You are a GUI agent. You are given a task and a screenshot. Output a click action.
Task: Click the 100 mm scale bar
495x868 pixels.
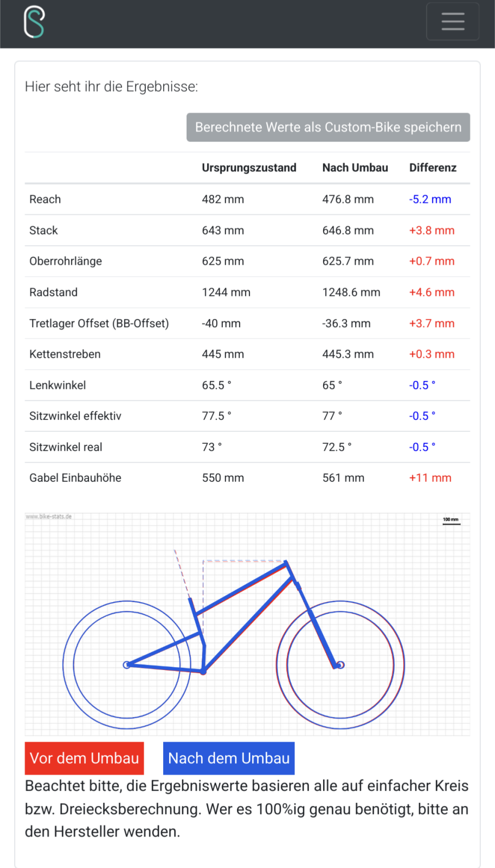pos(451,521)
